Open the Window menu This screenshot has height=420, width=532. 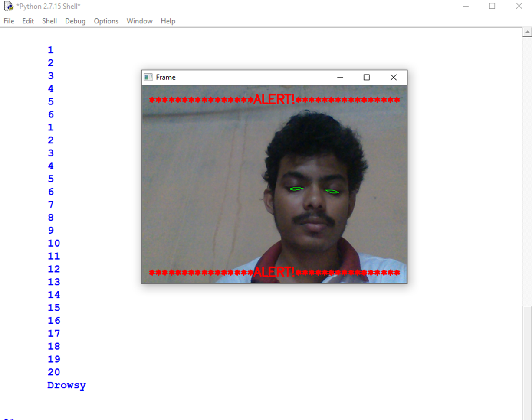point(139,21)
